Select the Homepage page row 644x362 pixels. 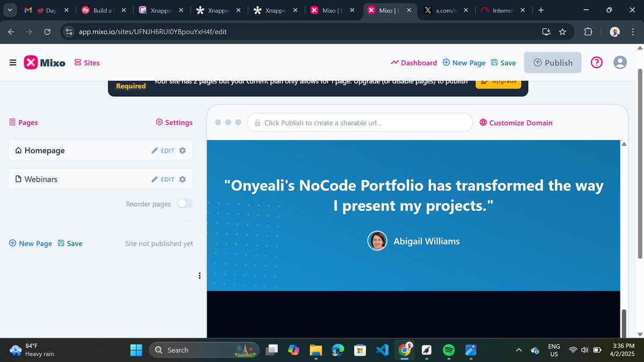(x=100, y=150)
